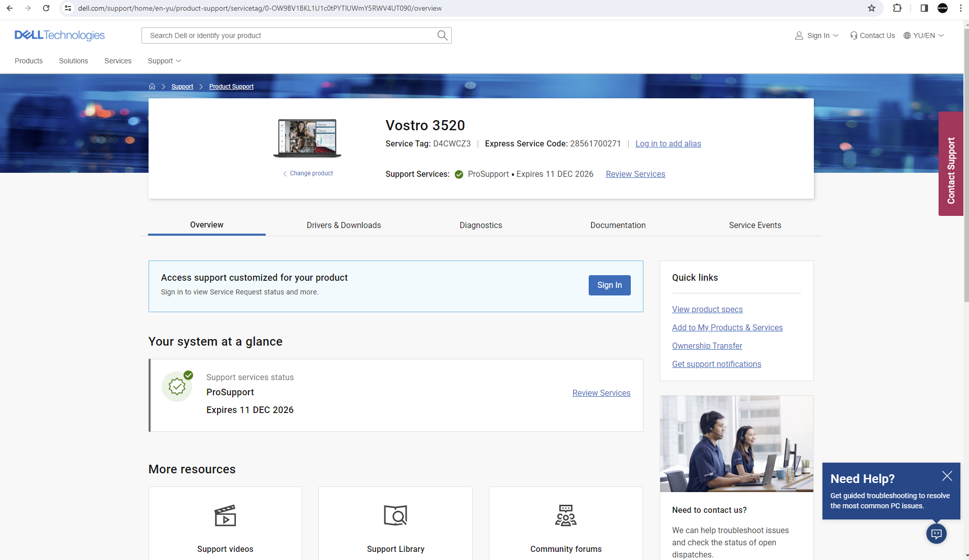Click the Support videos clapperboard icon
The width and height of the screenshot is (969, 560).
pyautogui.click(x=225, y=515)
